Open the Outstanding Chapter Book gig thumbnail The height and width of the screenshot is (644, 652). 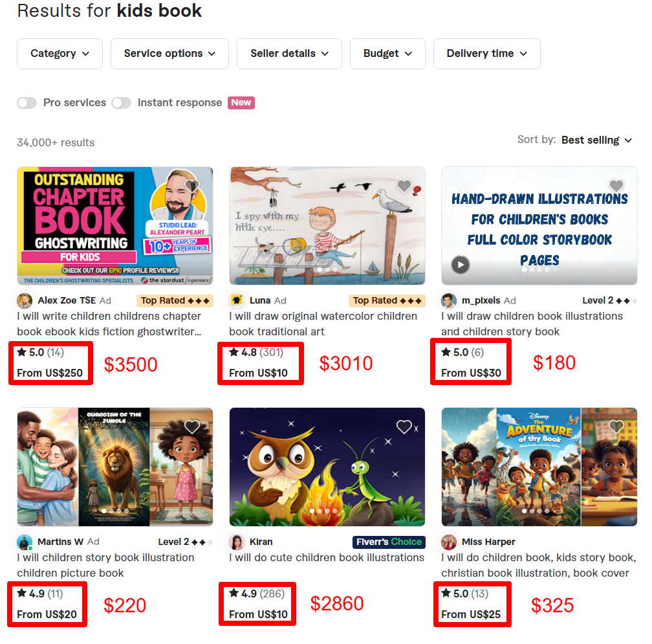(115, 226)
